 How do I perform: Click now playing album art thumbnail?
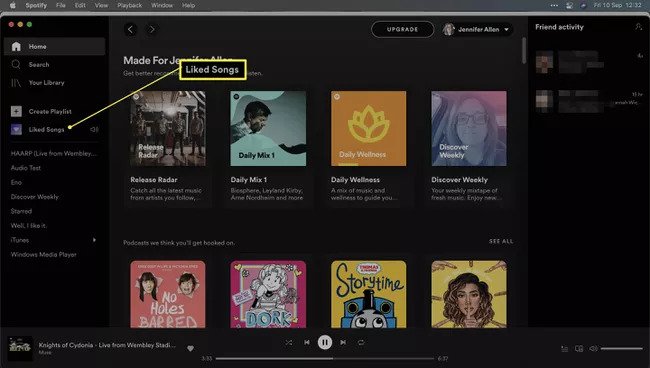(20, 348)
